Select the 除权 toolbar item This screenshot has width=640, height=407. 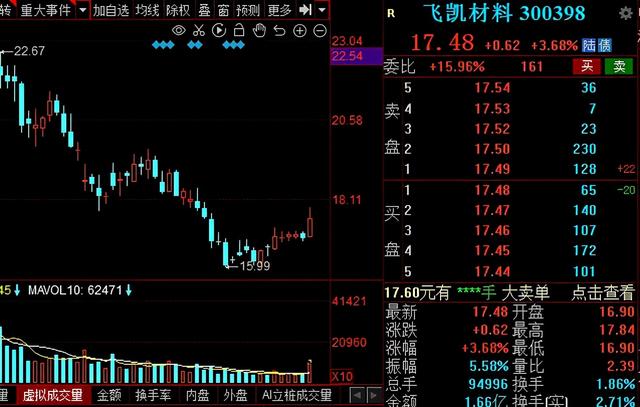tap(178, 10)
